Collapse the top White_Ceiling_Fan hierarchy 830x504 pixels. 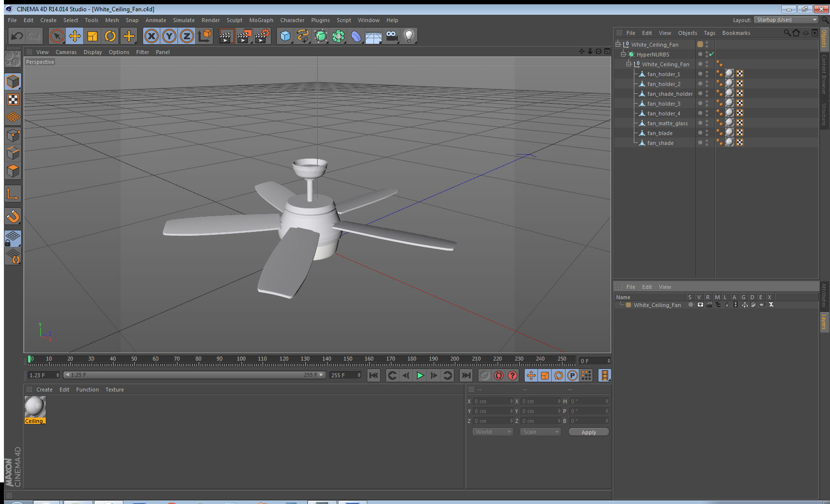pos(618,44)
